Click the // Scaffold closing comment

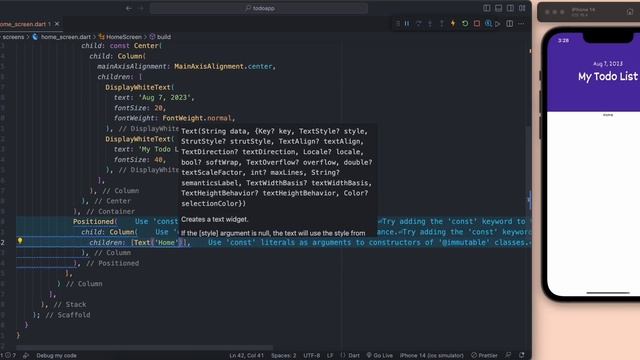click(x=68, y=315)
